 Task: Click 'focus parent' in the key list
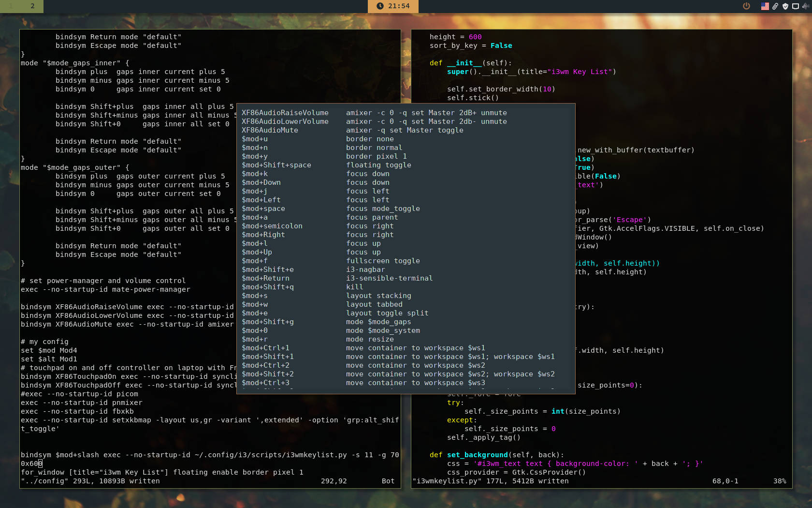372,217
